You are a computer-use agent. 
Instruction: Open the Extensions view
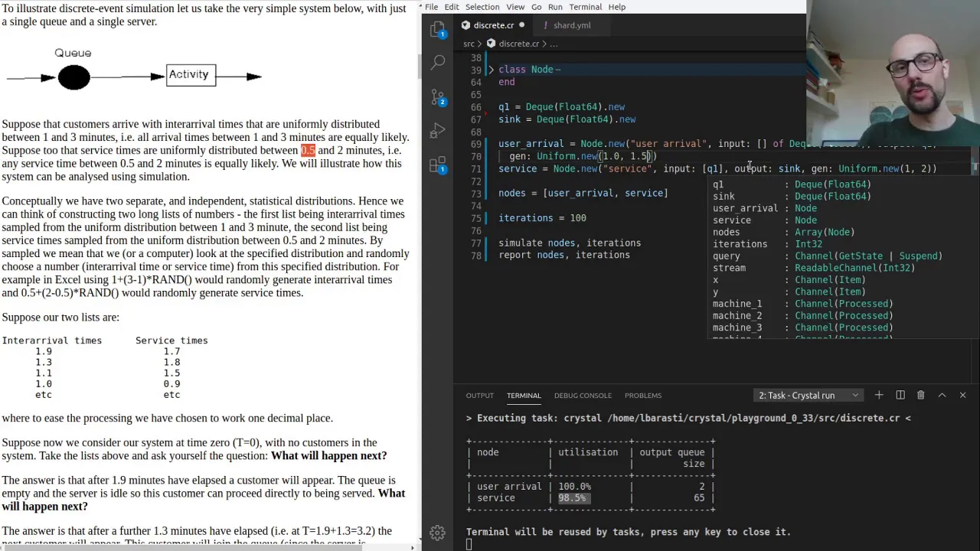[x=438, y=165]
